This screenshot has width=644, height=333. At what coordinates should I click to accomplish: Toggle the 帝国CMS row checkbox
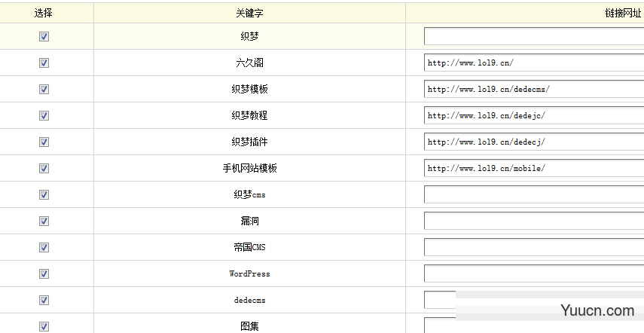pos(44,247)
